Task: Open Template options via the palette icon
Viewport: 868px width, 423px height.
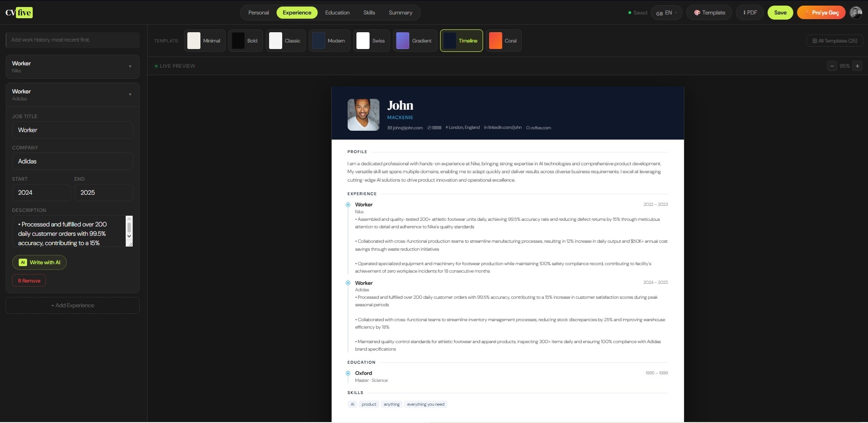Action: tap(697, 13)
